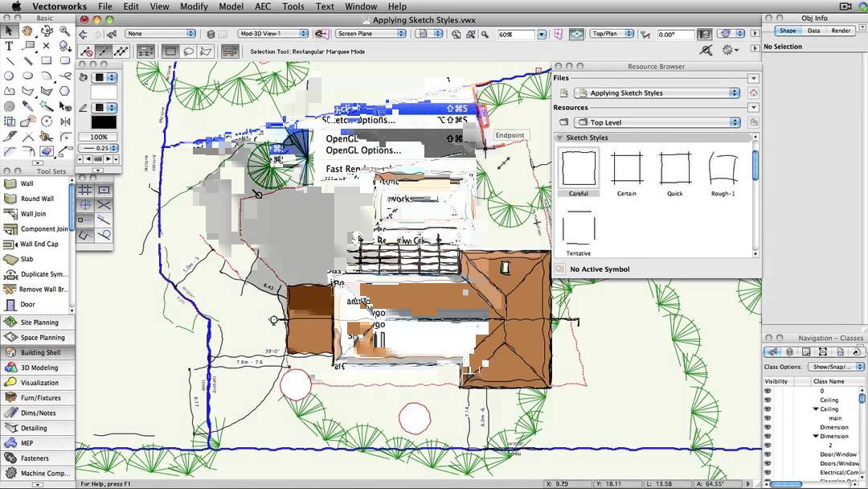Screen dimensions: 868x489
Task: Switch to the Render tab in Obj Info
Action: (841, 31)
